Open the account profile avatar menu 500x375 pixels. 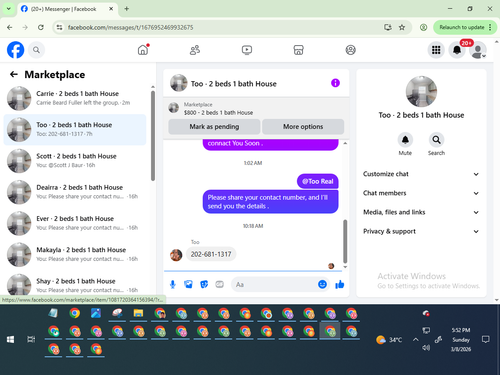tap(478, 50)
